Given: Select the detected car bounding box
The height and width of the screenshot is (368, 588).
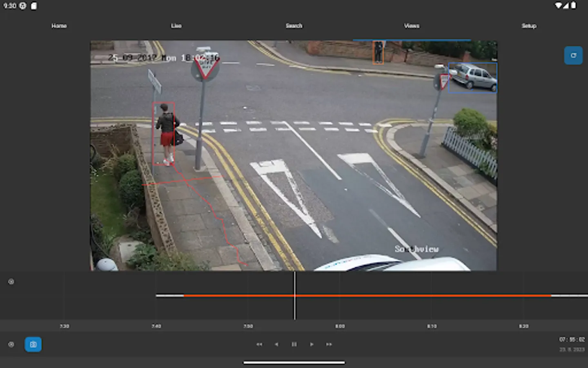Looking at the screenshot, I should (472, 78).
